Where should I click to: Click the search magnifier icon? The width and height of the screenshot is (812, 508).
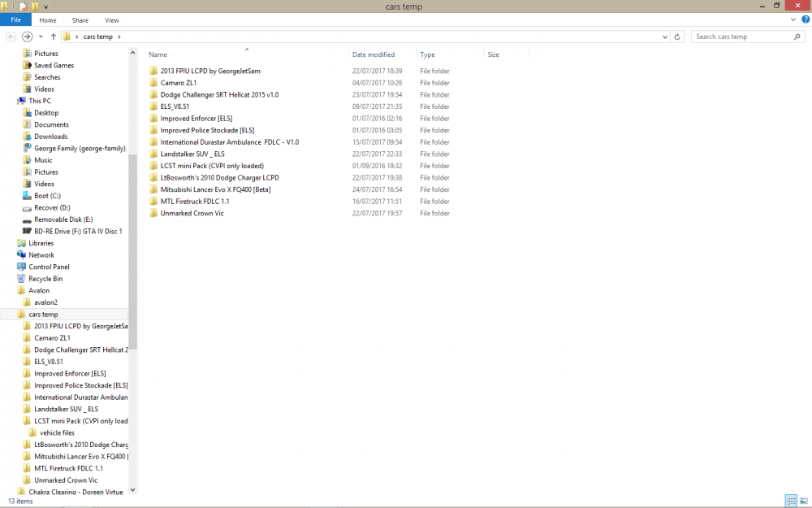[797, 37]
